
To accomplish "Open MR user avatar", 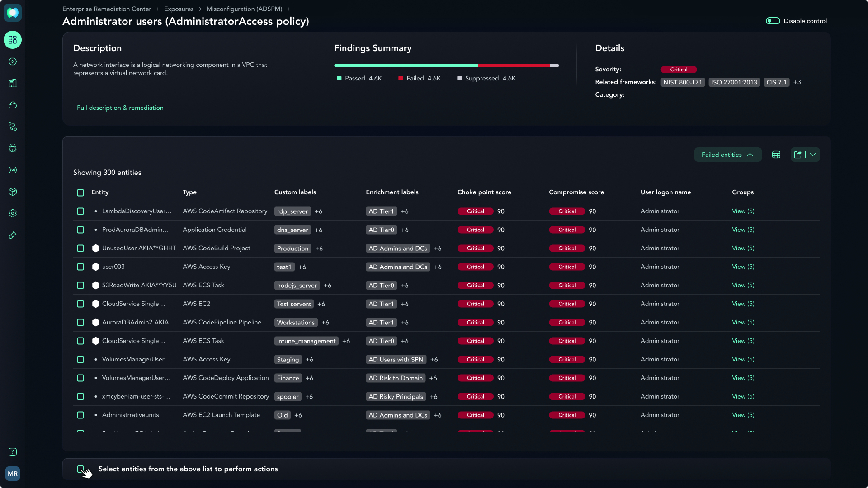I will (x=13, y=474).
